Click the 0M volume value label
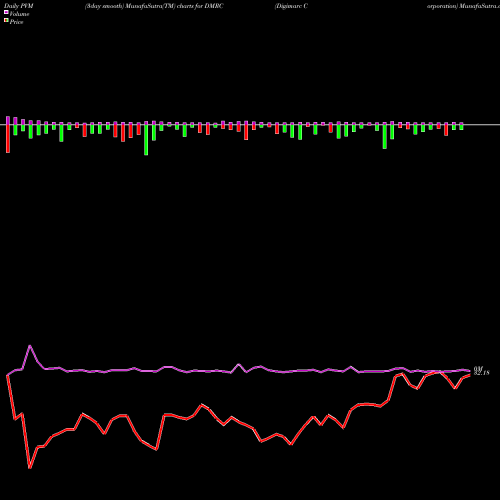500x500 pixels. point(478,369)
